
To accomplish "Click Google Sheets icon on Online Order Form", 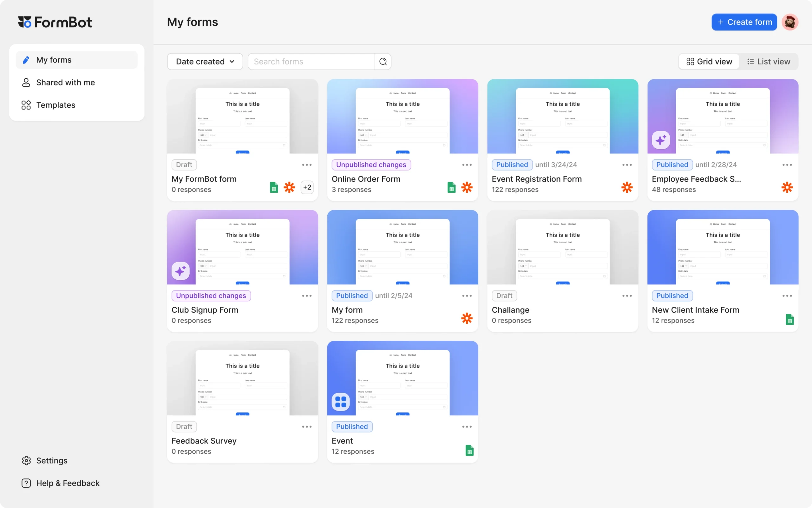I will click(x=451, y=187).
